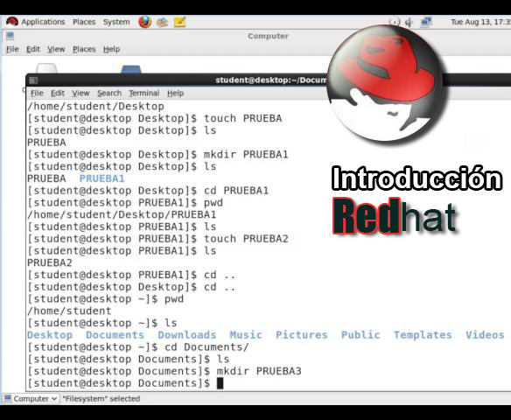The width and height of the screenshot is (511, 420).
Task: Open the terminal Edit menu
Action: click(x=58, y=94)
